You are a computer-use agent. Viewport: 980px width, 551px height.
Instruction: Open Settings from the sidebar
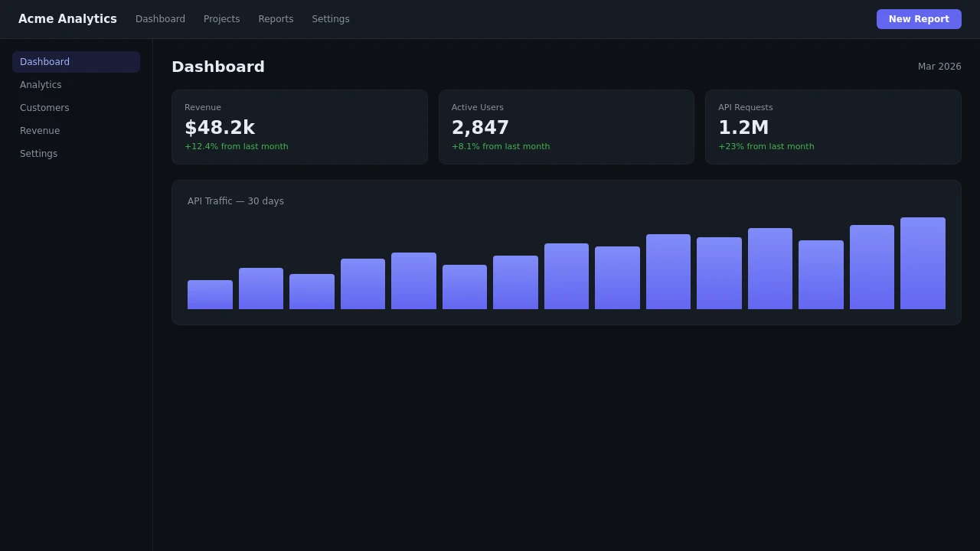[x=38, y=153]
